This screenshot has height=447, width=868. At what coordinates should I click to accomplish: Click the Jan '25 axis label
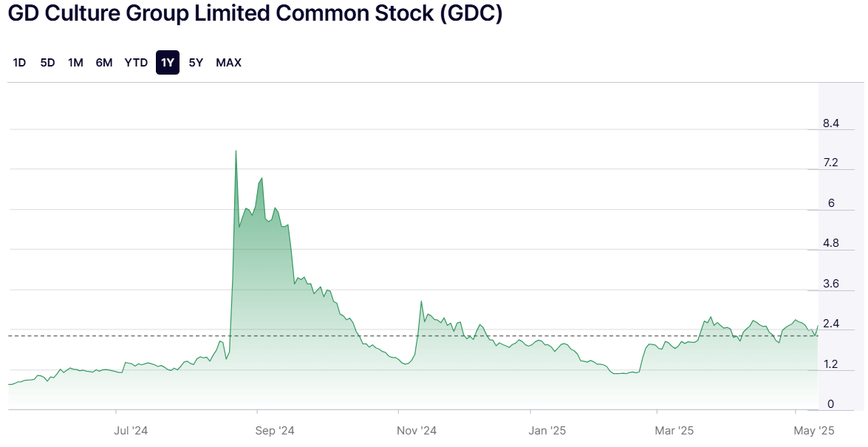(548, 430)
